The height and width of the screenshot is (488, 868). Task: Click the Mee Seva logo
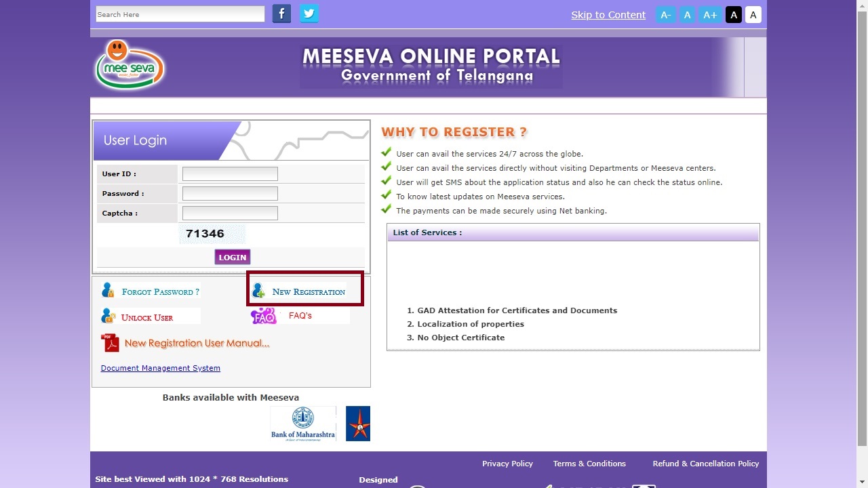click(130, 66)
